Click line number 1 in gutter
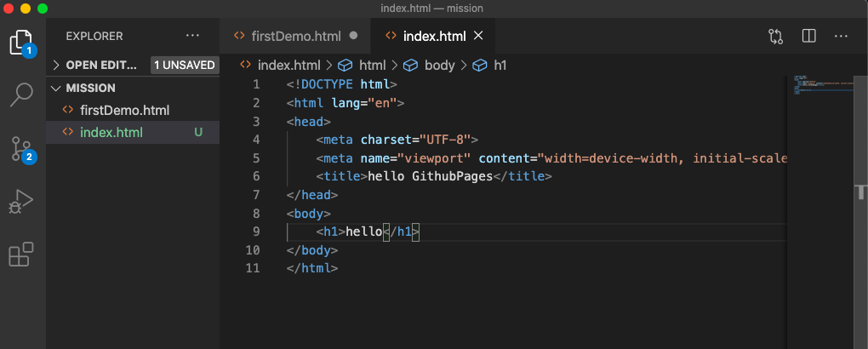Image resolution: width=868 pixels, height=349 pixels. click(256, 85)
